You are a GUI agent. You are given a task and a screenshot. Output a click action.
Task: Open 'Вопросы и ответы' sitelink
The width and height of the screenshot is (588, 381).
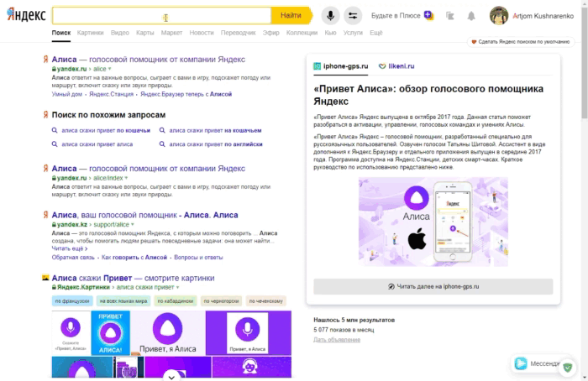(x=198, y=258)
